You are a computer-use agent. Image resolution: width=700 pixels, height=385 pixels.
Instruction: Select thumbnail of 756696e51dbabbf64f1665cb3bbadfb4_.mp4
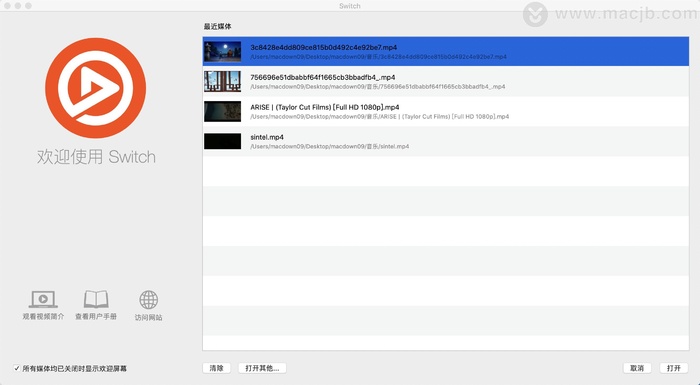click(222, 81)
